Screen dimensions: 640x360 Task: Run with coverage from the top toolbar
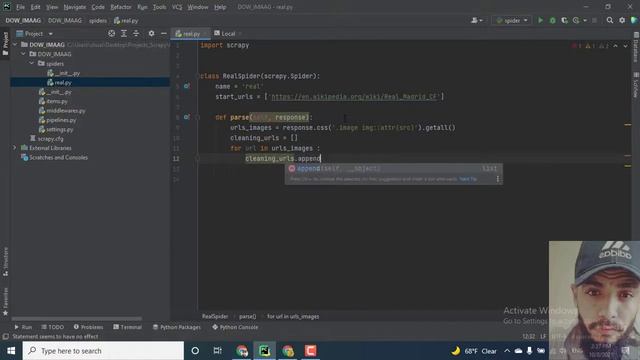pos(564,20)
